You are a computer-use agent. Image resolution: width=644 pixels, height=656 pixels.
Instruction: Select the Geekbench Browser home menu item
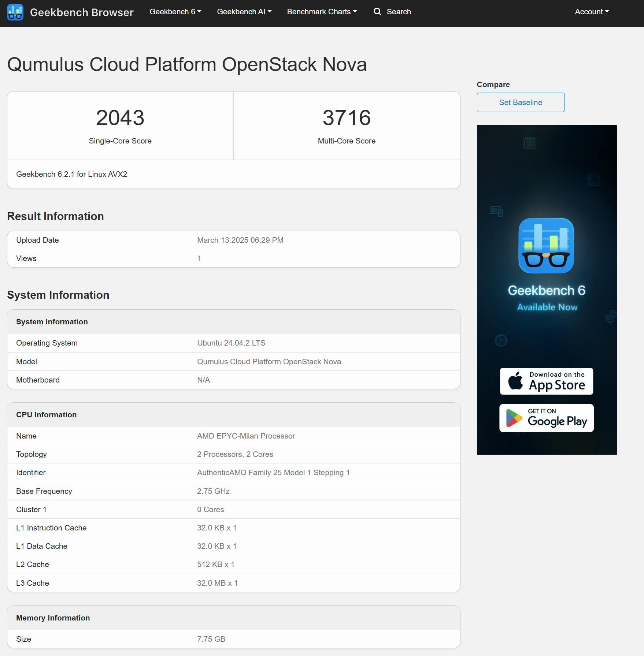pyautogui.click(x=82, y=12)
